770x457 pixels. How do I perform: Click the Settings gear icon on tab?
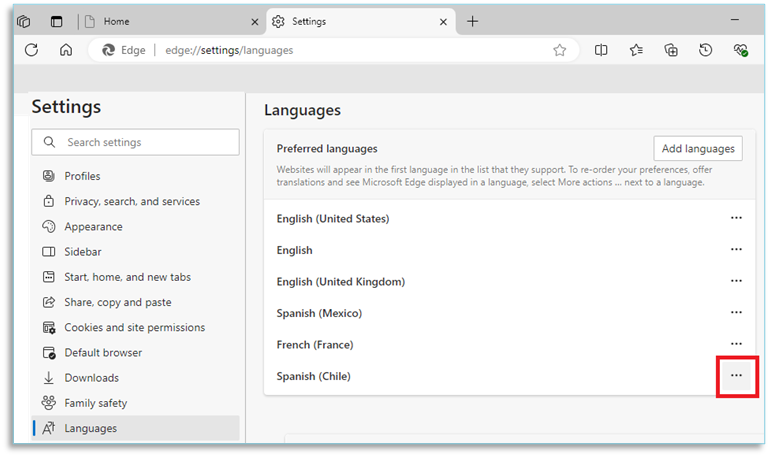278,22
